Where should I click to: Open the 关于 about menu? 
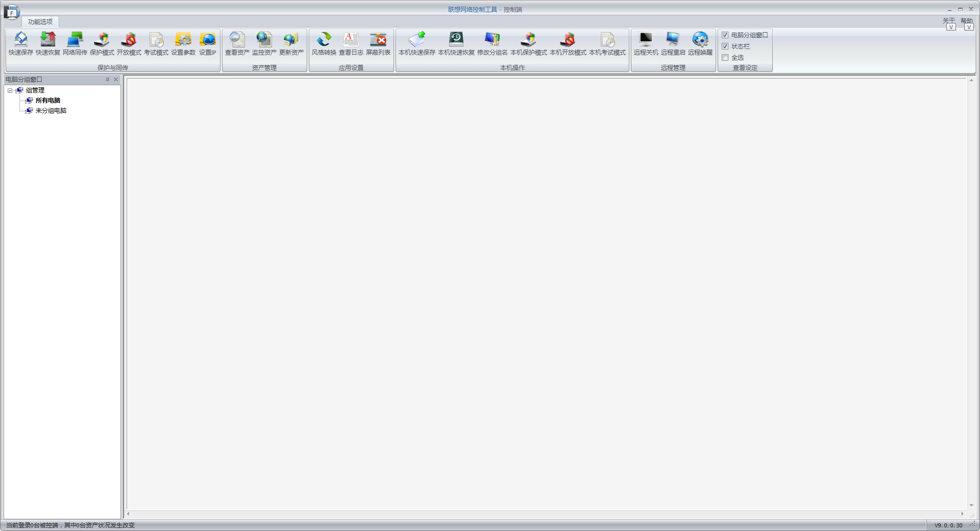949,21
